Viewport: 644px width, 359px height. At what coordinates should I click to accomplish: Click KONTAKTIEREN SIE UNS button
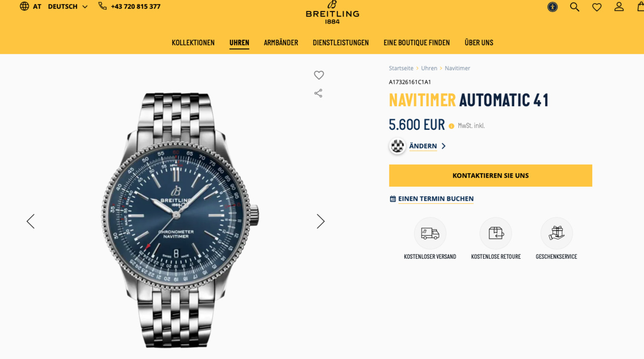491,176
